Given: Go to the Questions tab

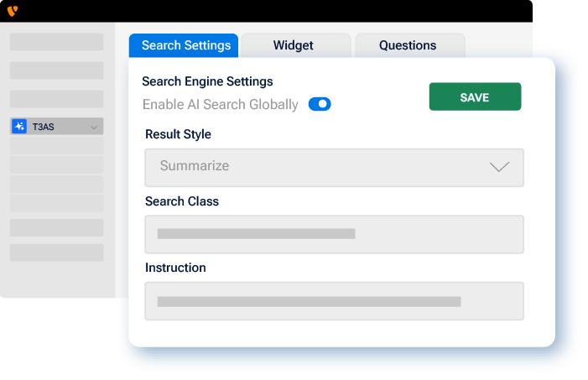Looking at the screenshot, I should pyautogui.click(x=408, y=45).
